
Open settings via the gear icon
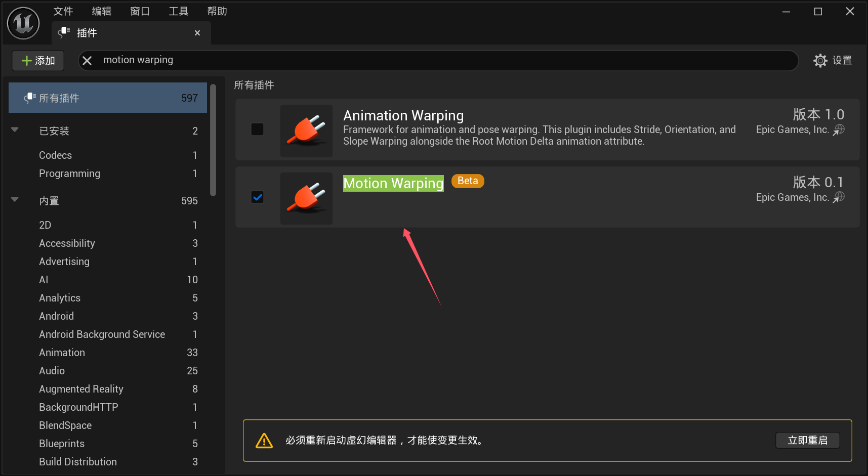(x=820, y=61)
